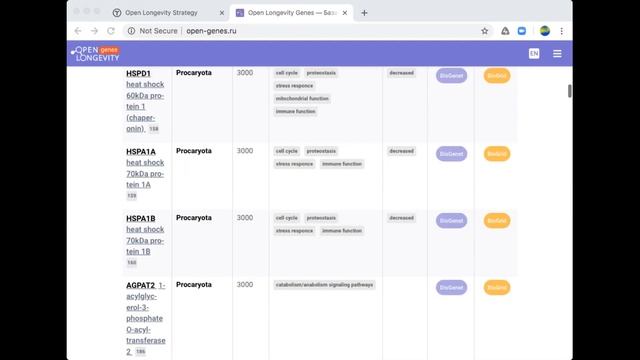This screenshot has width=640, height=360.
Task: Open the hamburger menu icon
Action: pos(557,53)
